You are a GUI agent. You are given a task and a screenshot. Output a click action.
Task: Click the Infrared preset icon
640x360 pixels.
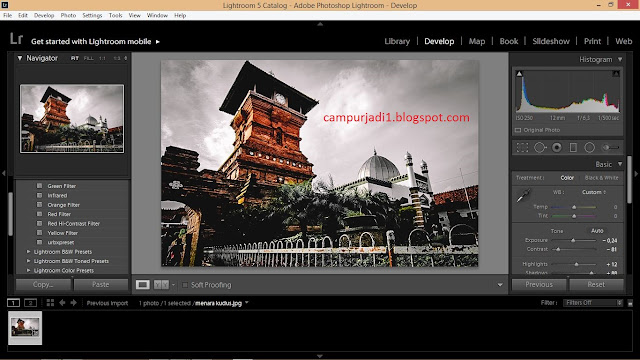[40, 195]
